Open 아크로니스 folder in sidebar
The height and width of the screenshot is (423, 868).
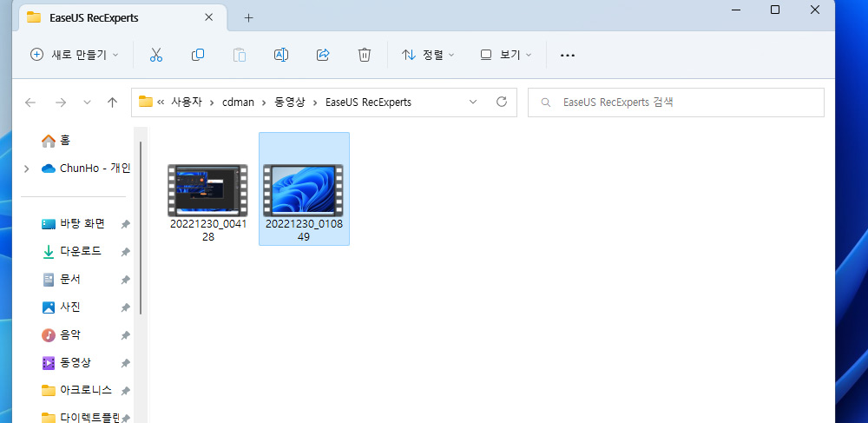coord(77,390)
